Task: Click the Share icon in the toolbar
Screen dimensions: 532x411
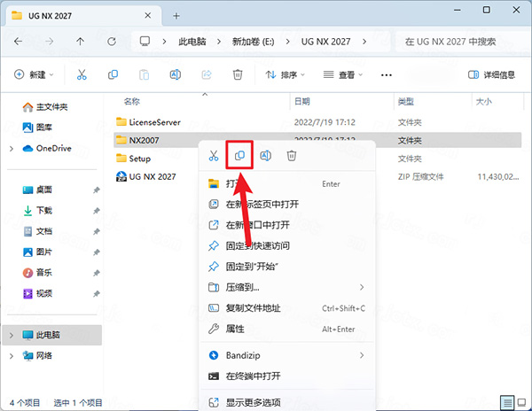Action: (x=207, y=74)
